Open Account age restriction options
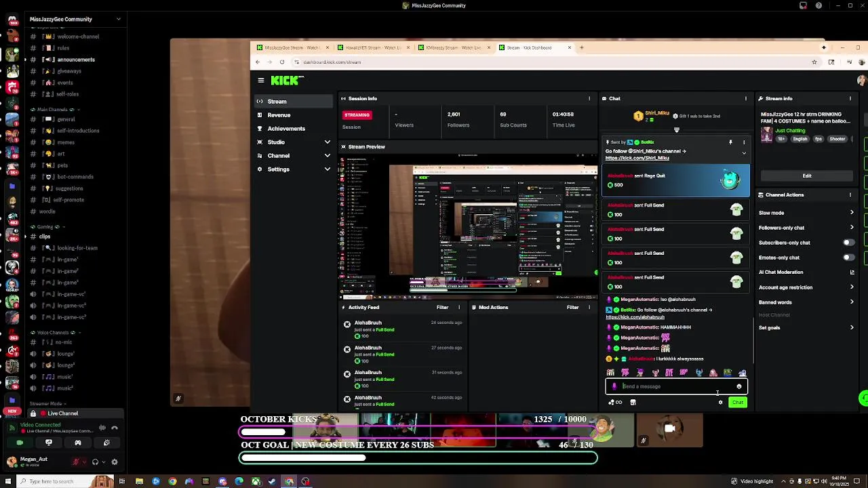868x488 pixels. click(806, 287)
